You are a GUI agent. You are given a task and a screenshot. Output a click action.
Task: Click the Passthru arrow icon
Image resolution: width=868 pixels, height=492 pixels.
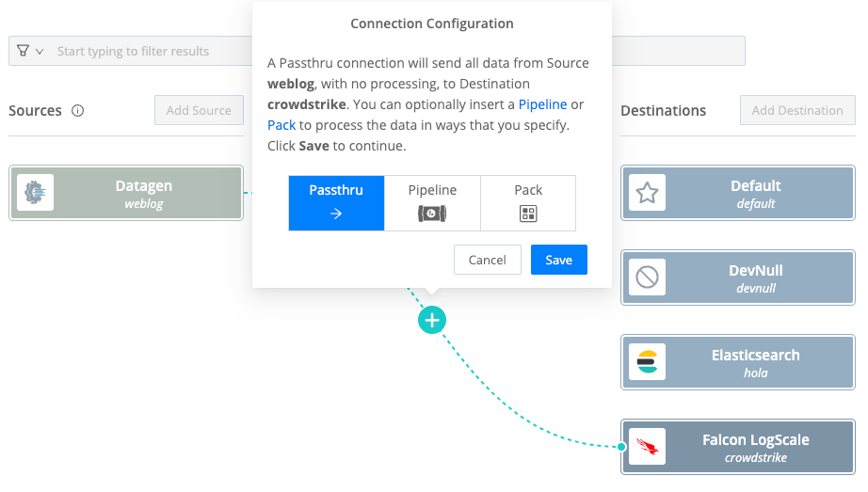click(336, 214)
